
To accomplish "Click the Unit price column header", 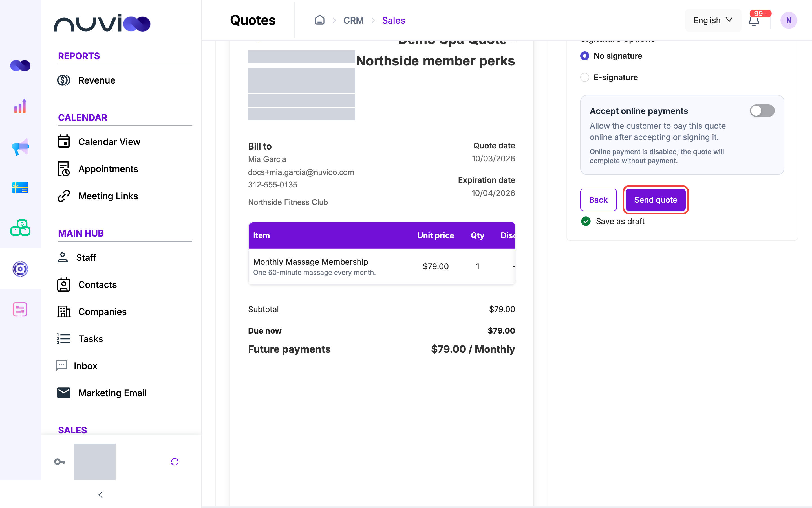I will coord(436,236).
